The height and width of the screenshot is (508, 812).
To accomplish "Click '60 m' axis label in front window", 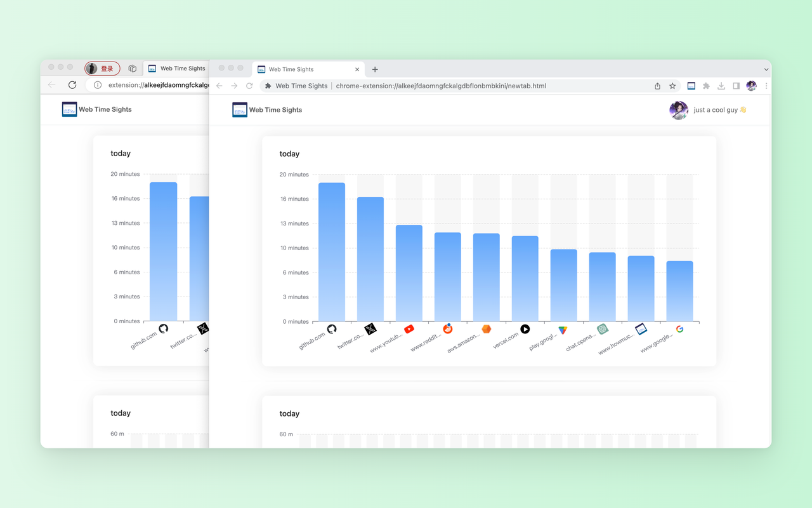I will (x=286, y=434).
